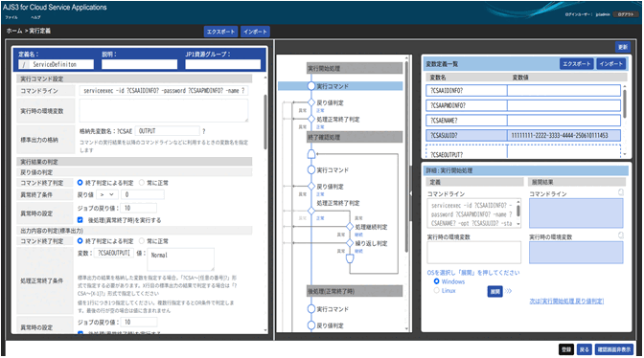Image resolution: width=644 pixels, height=358 pixels.
Task: Collapse right panel using splitter arrow
Action: pyautogui.click(x=411, y=192)
